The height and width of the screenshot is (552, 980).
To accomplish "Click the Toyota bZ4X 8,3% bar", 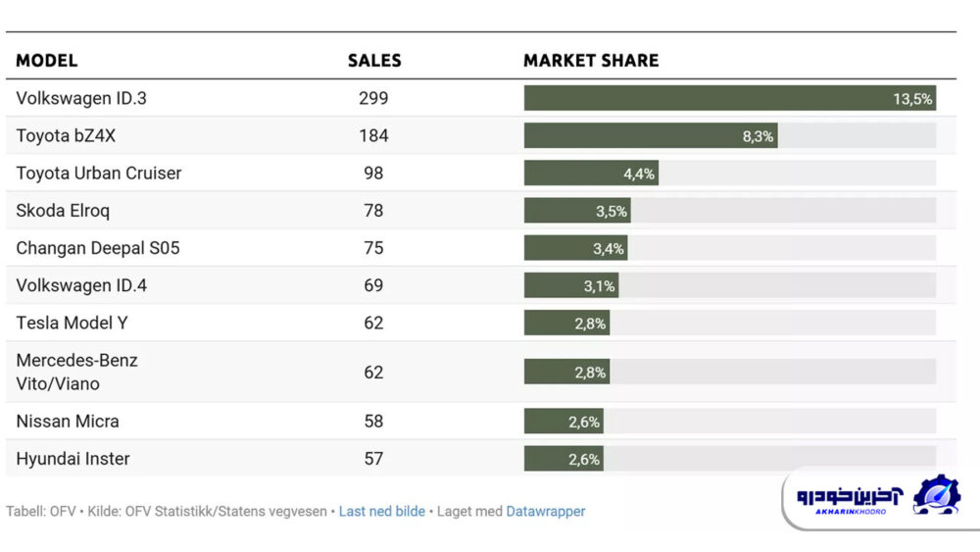I will point(650,135).
